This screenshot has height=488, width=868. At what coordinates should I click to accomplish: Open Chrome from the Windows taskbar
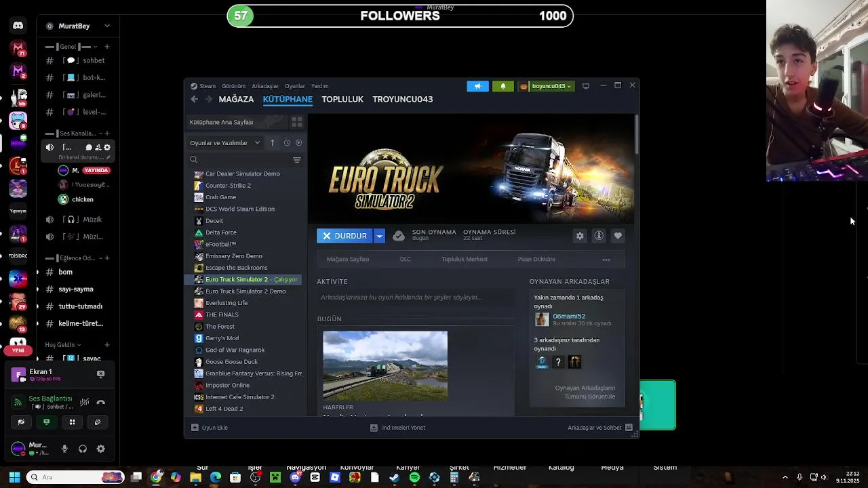coord(157,477)
